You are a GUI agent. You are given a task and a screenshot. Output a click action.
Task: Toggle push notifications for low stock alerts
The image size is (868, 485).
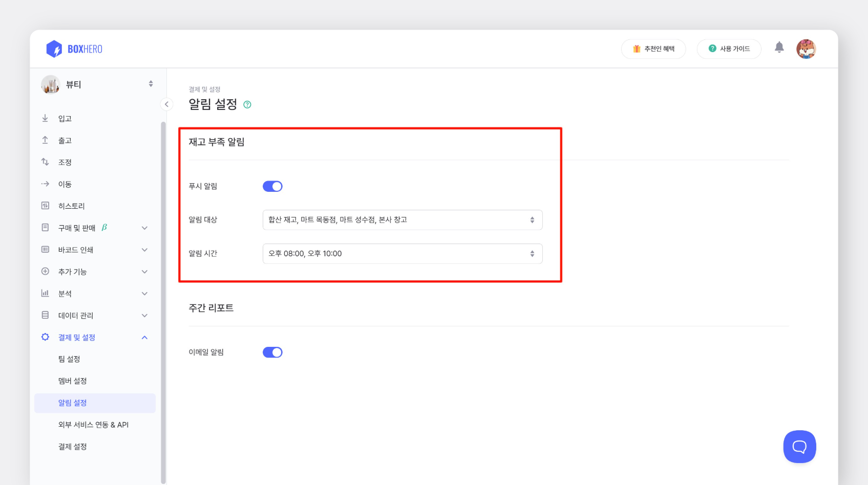(x=272, y=186)
